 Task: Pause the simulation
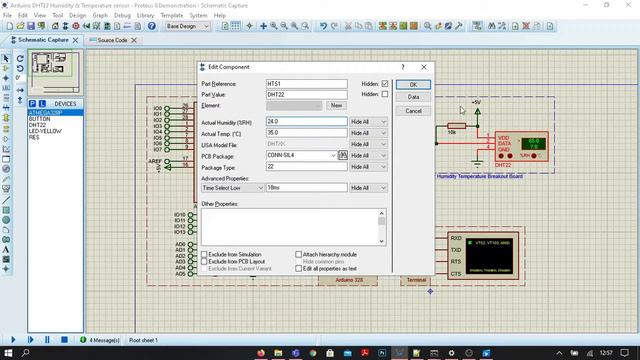point(47,340)
